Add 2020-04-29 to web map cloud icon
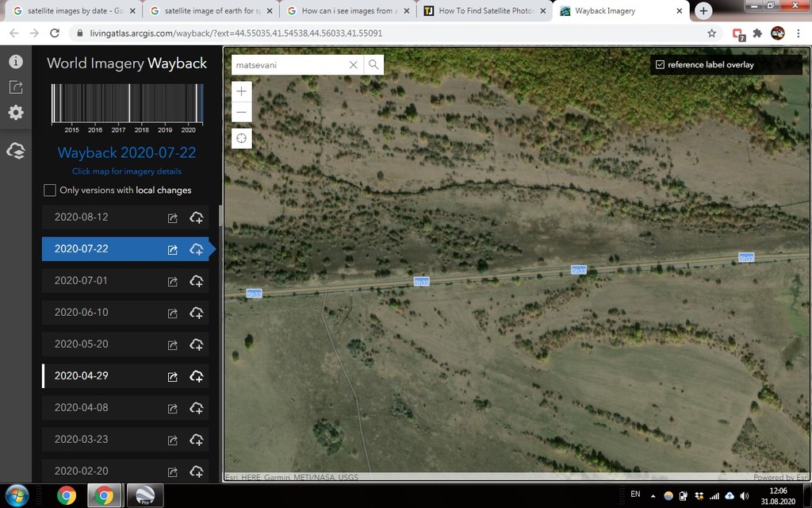Viewport: 812px width, 508px height. 197,376
